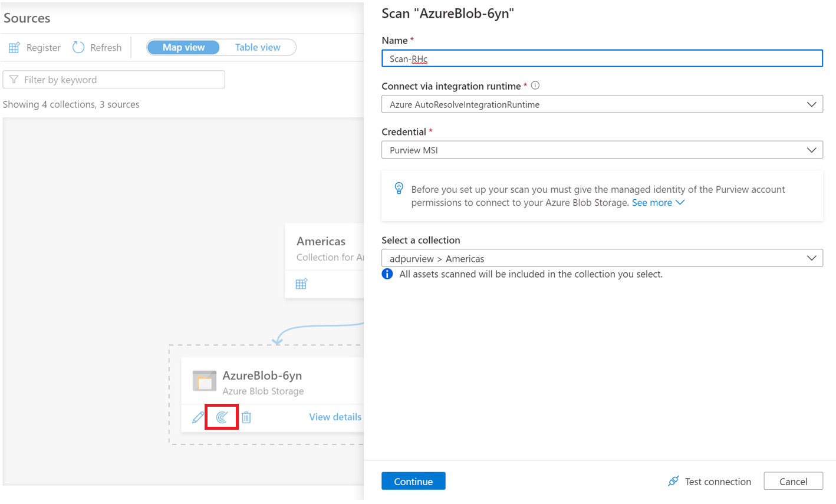Open View details for AzureBlob-6yn
836x504 pixels.
click(335, 417)
